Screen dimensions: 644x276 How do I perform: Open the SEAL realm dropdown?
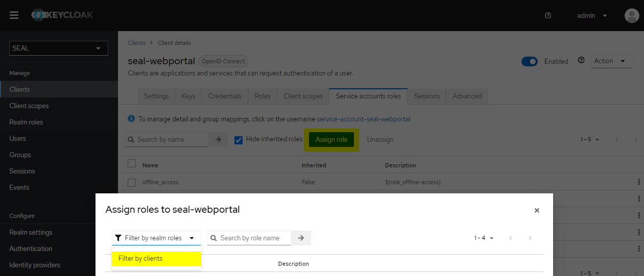click(59, 48)
